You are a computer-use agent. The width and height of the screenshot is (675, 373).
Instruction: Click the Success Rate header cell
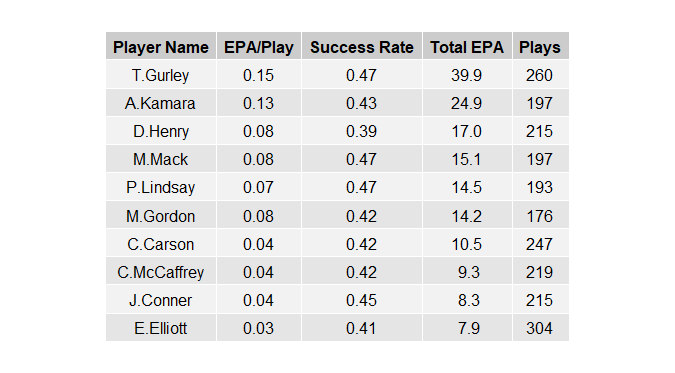tap(362, 46)
